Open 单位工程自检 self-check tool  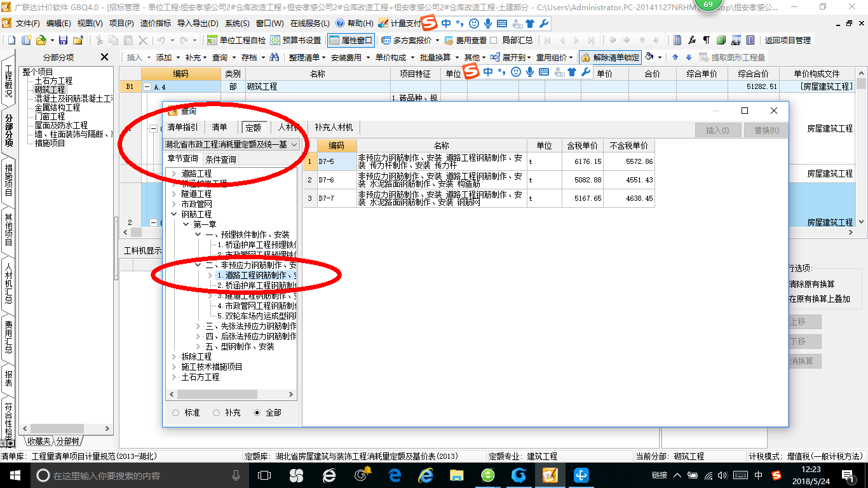pyautogui.click(x=236, y=40)
